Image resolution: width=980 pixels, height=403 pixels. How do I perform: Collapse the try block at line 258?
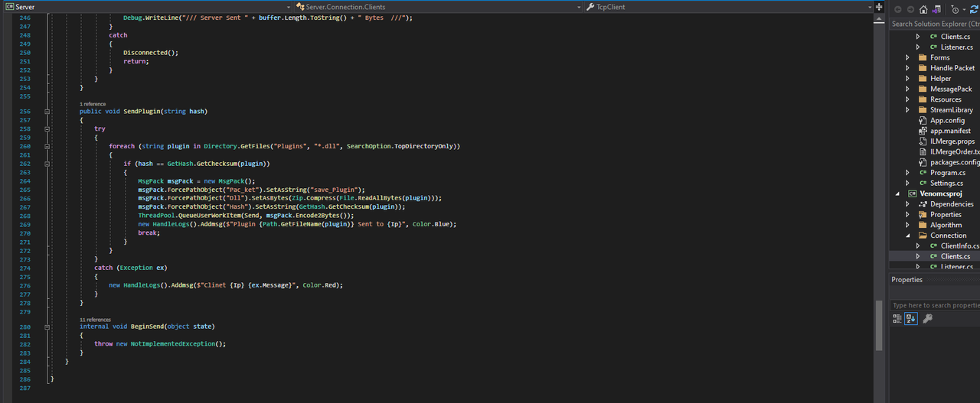47,129
